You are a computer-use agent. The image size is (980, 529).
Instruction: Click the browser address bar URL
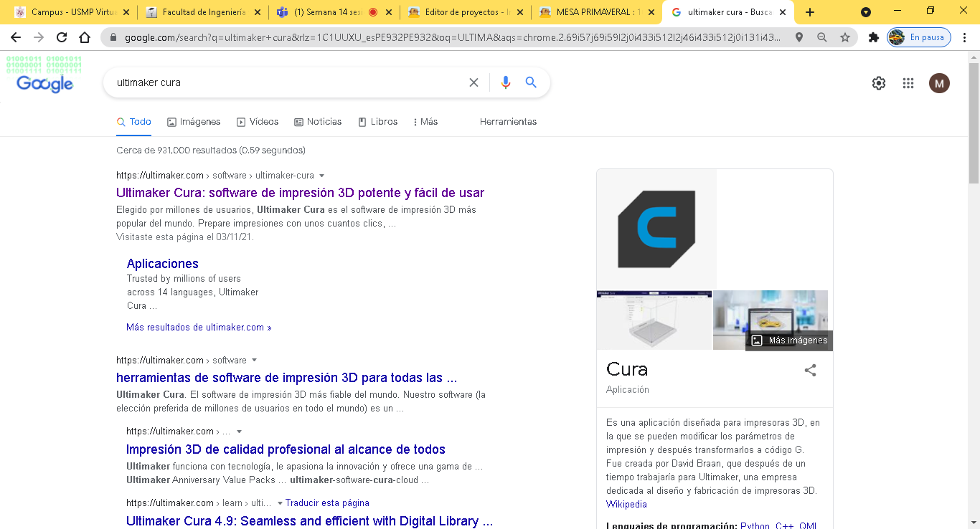(452, 37)
